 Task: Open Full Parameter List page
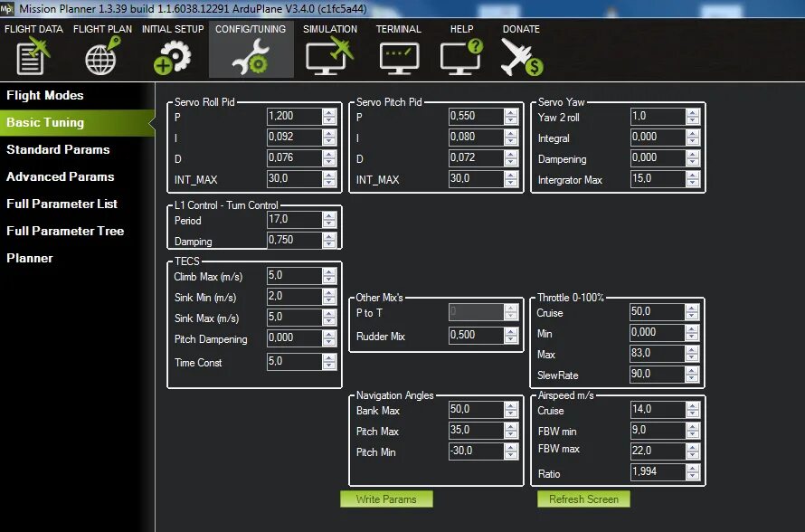coord(62,204)
